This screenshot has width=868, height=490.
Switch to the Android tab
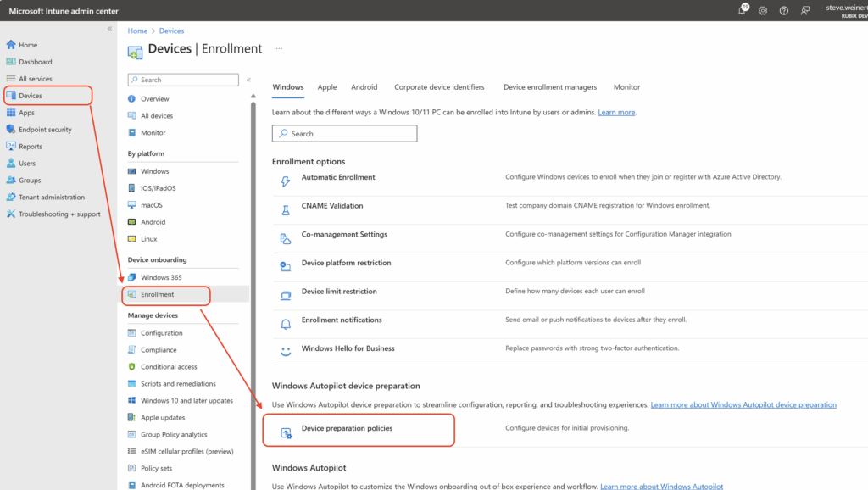(364, 87)
